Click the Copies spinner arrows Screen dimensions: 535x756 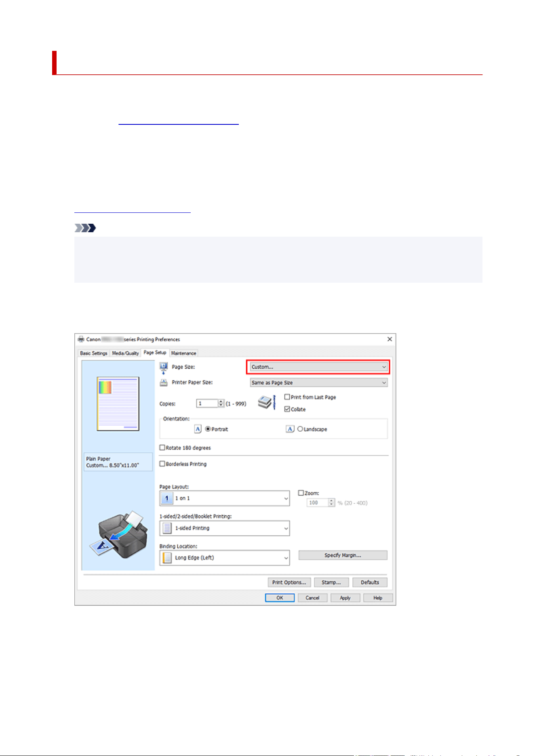pos(221,403)
